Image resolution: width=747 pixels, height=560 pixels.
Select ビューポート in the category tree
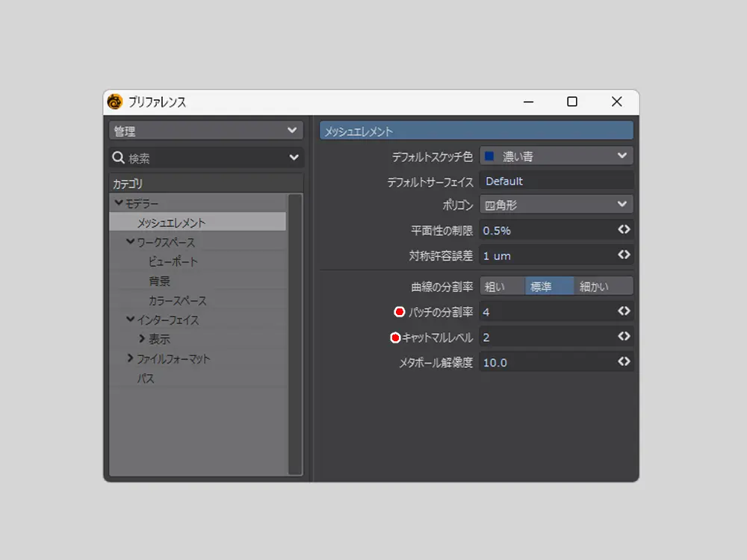click(173, 262)
